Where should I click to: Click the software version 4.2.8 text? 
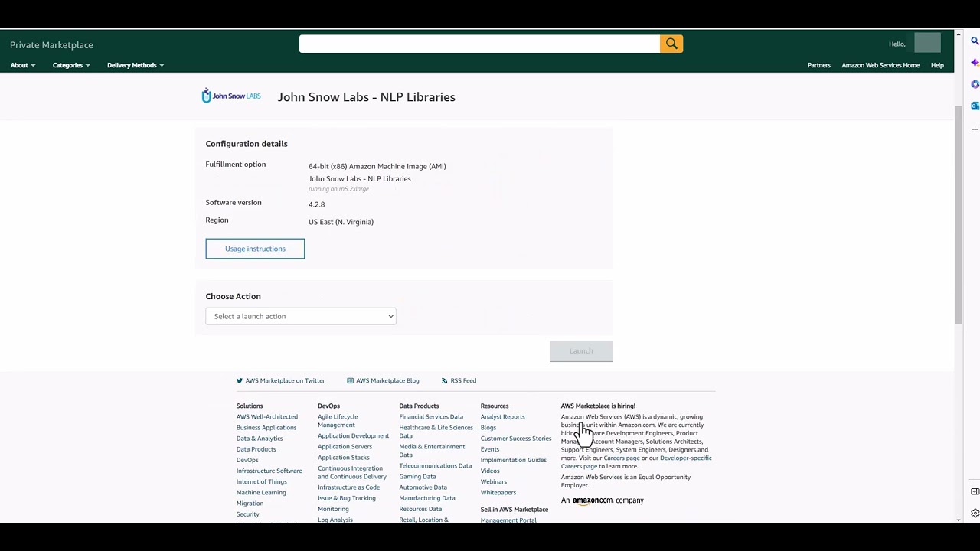pos(316,204)
